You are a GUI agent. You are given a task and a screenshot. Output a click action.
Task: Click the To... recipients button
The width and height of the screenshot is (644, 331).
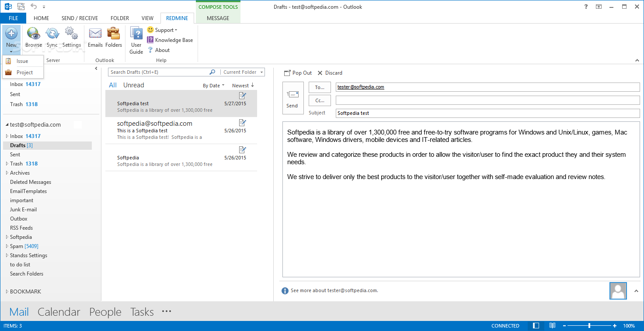tap(320, 87)
